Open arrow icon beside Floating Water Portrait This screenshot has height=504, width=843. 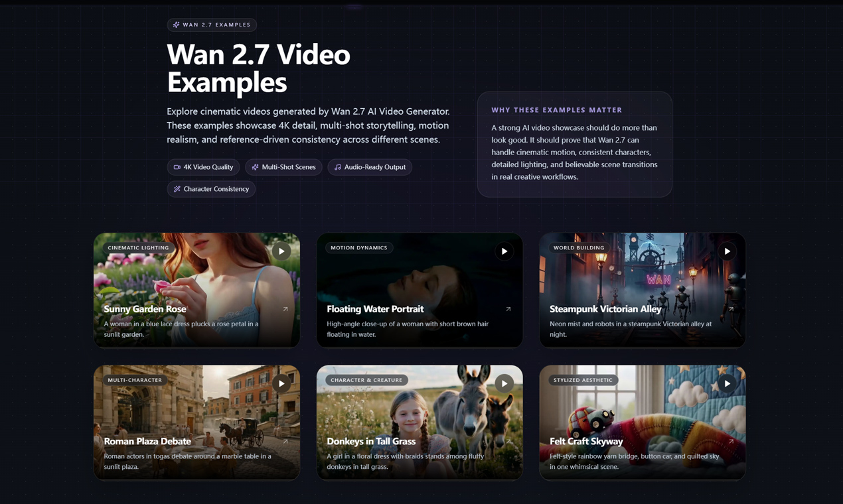[x=508, y=309]
